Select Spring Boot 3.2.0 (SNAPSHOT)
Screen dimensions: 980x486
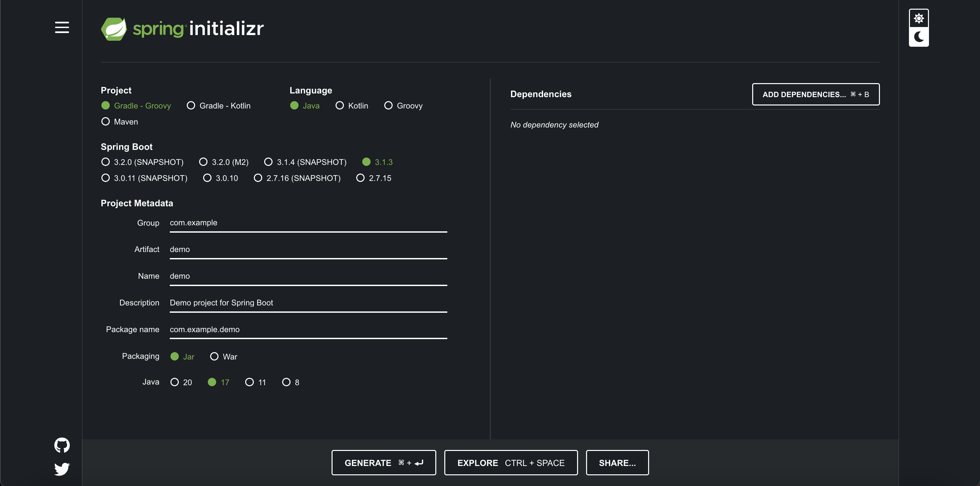coord(142,162)
